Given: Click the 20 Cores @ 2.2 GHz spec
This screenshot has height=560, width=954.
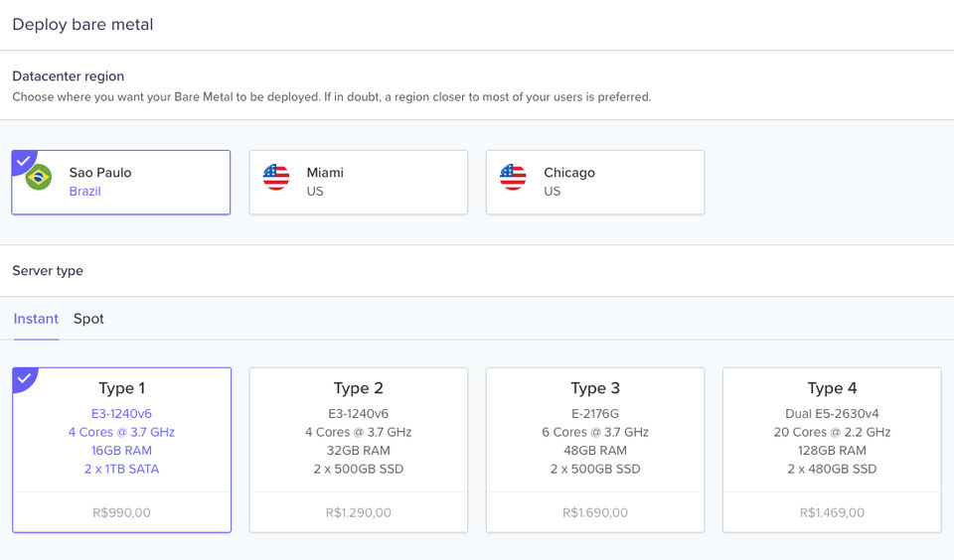Looking at the screenshot, I should pyautogui.click(x=832, y=432).
